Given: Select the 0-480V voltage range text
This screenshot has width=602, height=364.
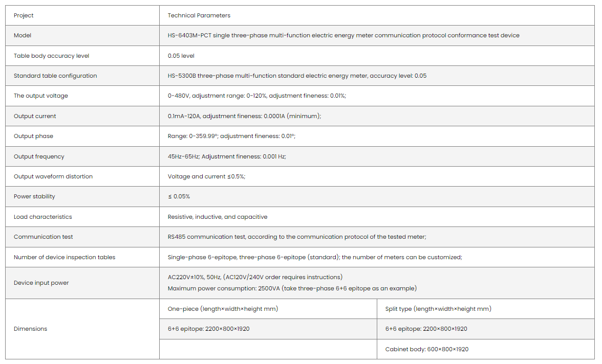Looking at the screenshot, I should point(257,96).
